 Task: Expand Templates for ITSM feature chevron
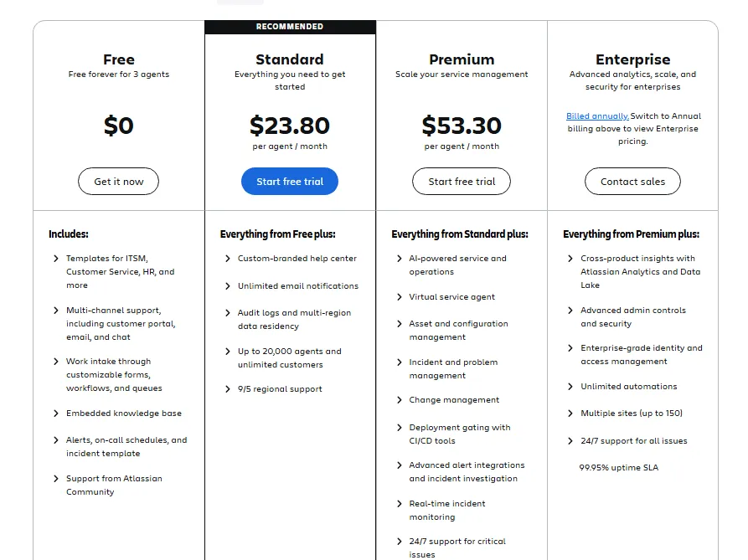[x=56, y=259]
